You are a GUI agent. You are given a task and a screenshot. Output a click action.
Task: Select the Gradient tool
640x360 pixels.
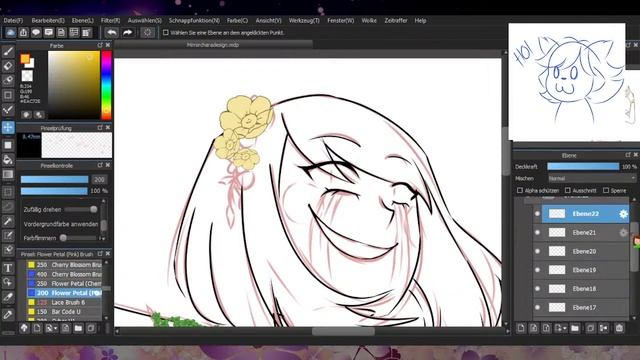click(8, 174)
